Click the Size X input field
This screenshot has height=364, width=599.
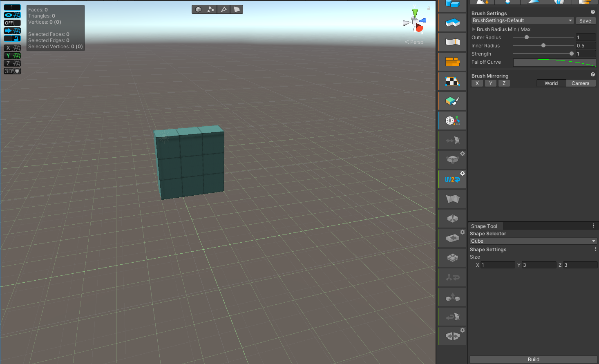pos(498,265)
